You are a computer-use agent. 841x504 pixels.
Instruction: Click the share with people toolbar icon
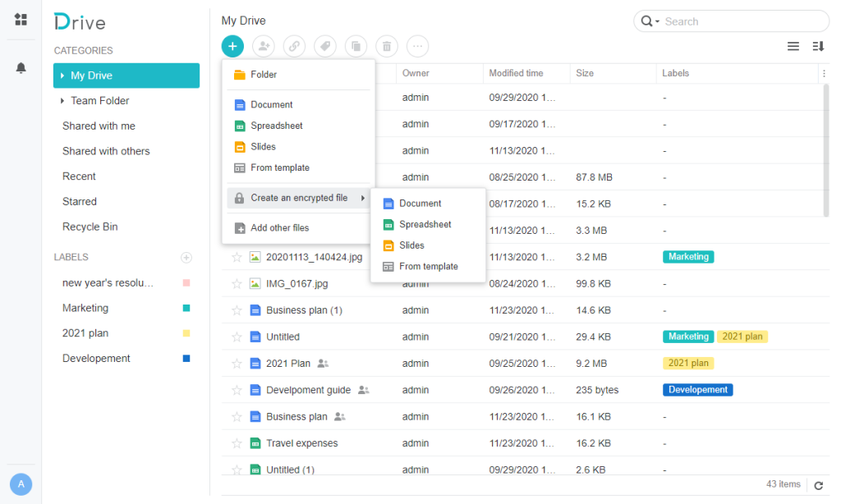264,46
